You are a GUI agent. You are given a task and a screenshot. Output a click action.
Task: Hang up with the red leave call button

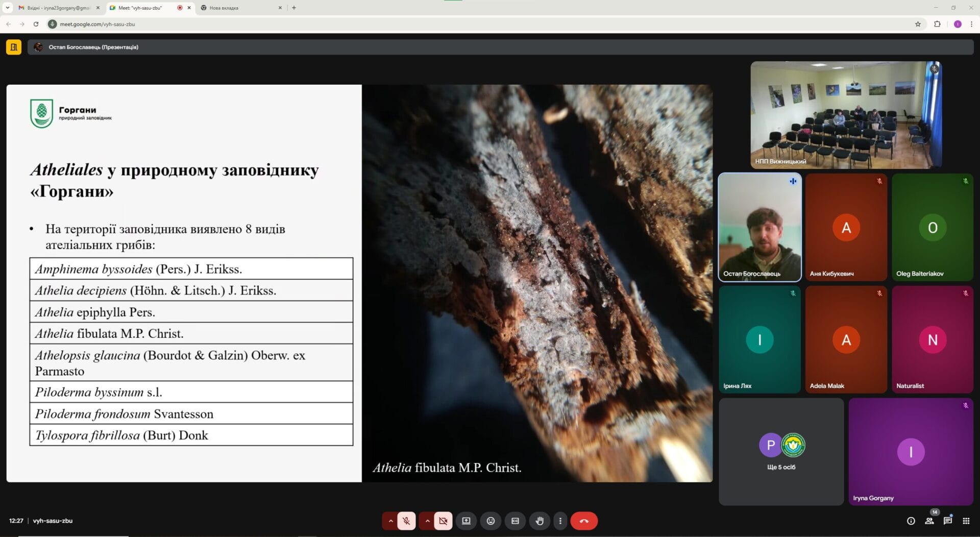[x=584, y=521]
